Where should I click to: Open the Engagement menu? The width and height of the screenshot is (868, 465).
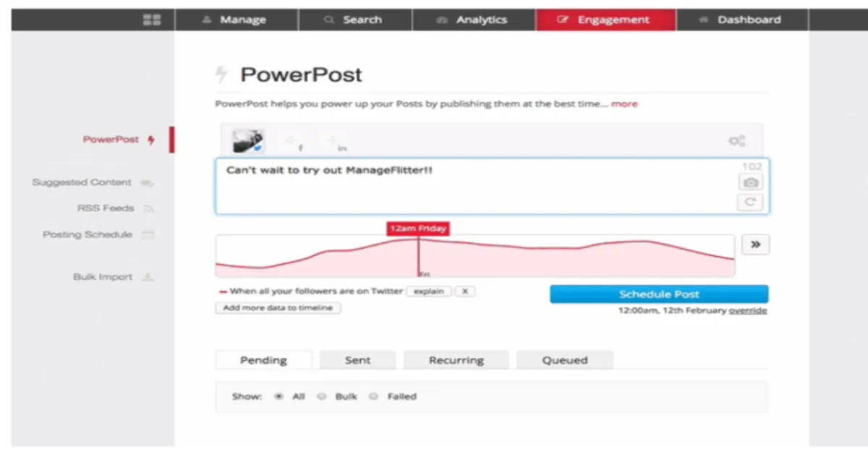pos(605,20)
